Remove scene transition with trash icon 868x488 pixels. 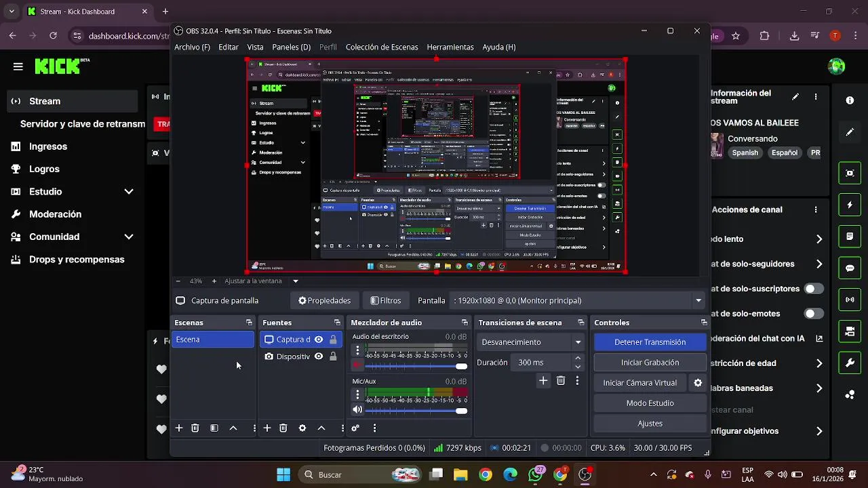pos(561,381)
